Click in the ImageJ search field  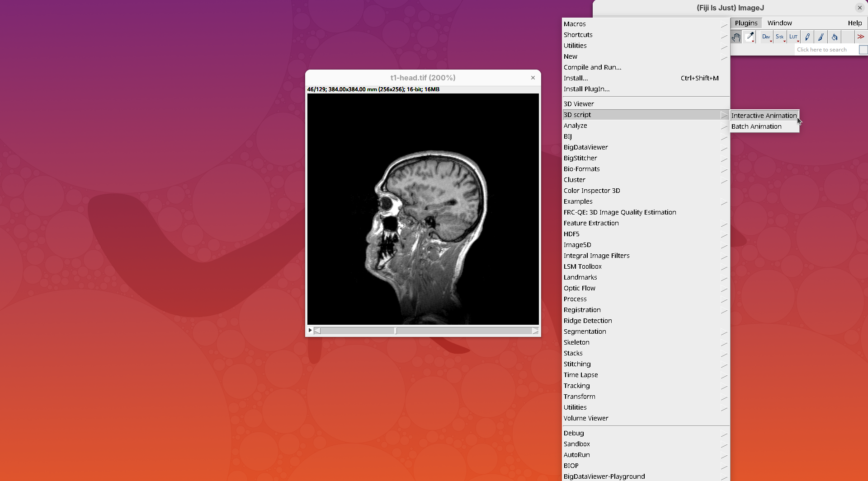(826, 50)
